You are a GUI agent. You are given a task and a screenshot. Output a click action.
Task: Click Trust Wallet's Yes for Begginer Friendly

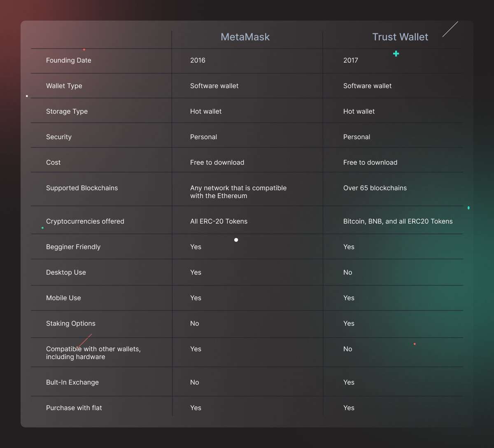click(349, 247)
